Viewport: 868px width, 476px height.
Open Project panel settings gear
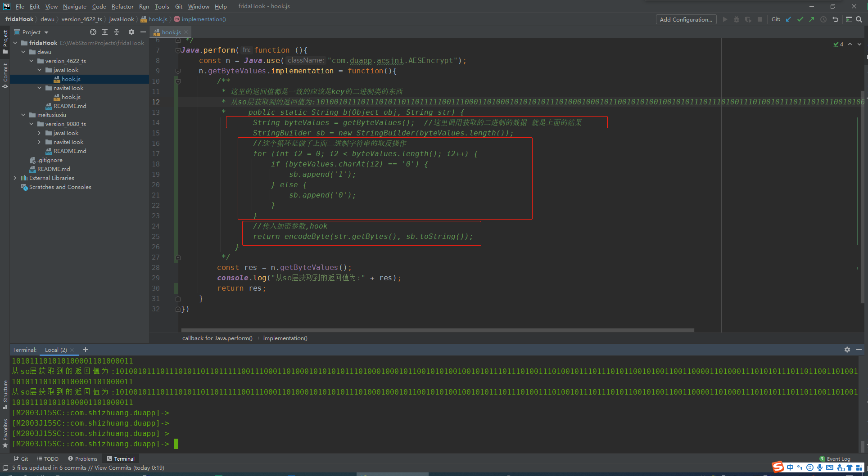click(131, 32)
